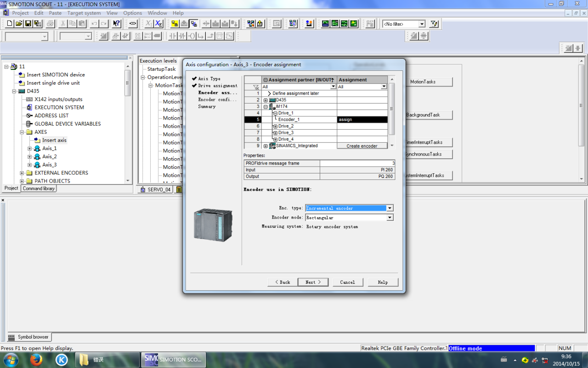Click the assignment table vertical scrollbar
The image size is (588, 368).
392,113
